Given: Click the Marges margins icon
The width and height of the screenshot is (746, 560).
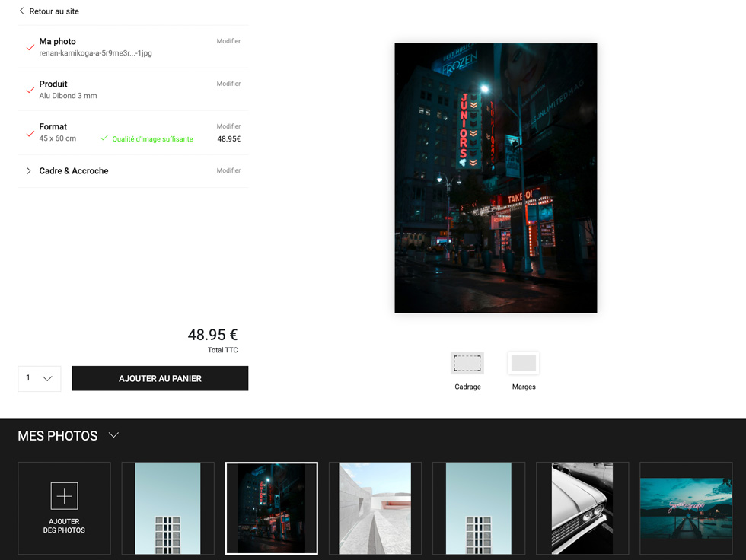Looking at the screenshot, I should point(524,363).
